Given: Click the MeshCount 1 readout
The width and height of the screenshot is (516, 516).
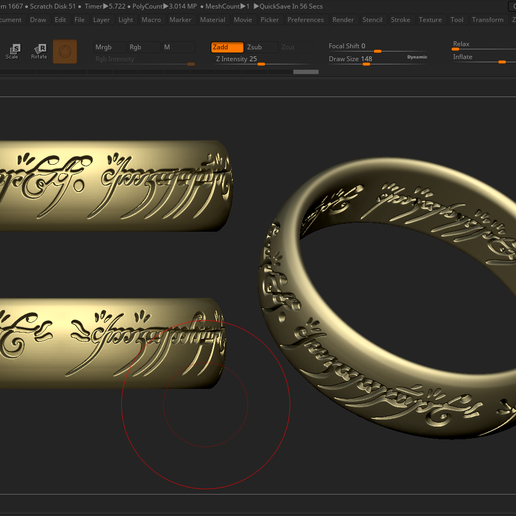Looking at the screenshot, I should click(227, 6).
